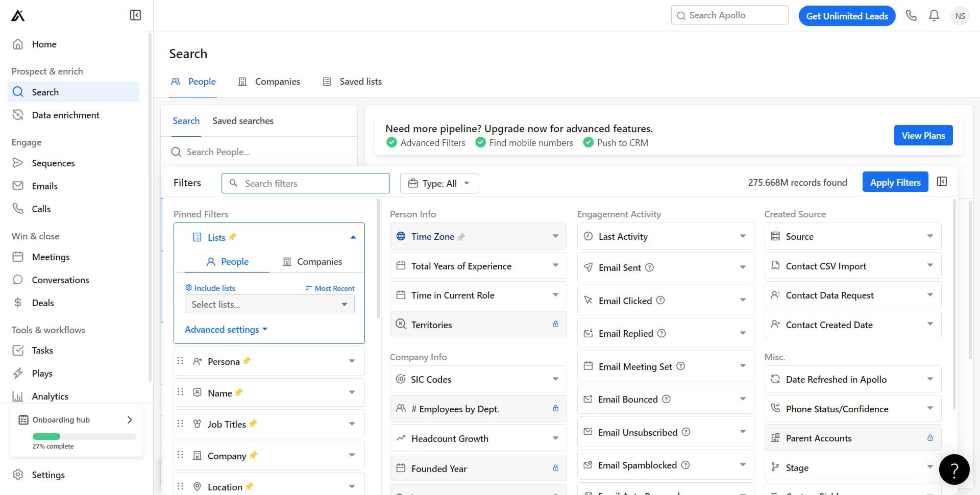Toggle the pin on Time Zone filter
The height and width of the screenshot is (495, 980).
tap(461, 237)
